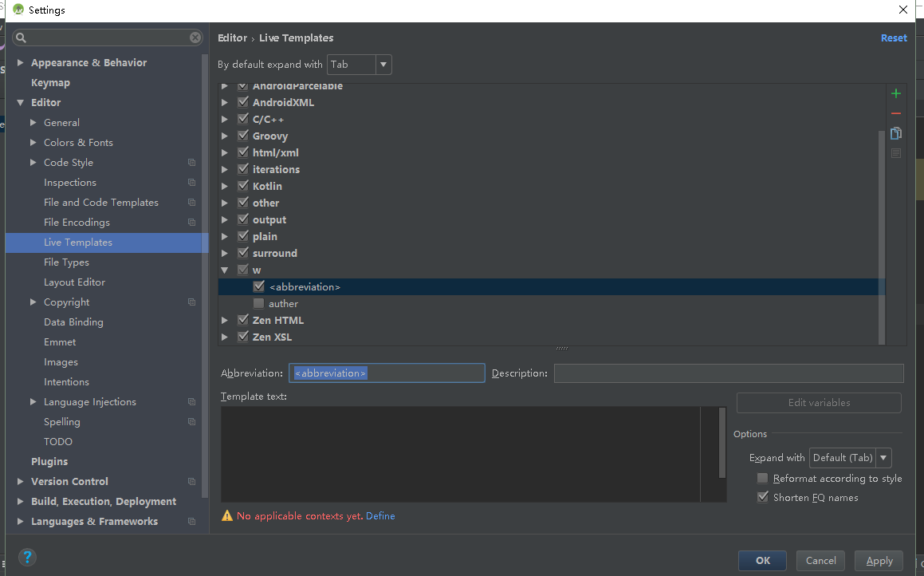Select the other template group row
This screenshot has height=576, width=924.
(x=552, y=203)
